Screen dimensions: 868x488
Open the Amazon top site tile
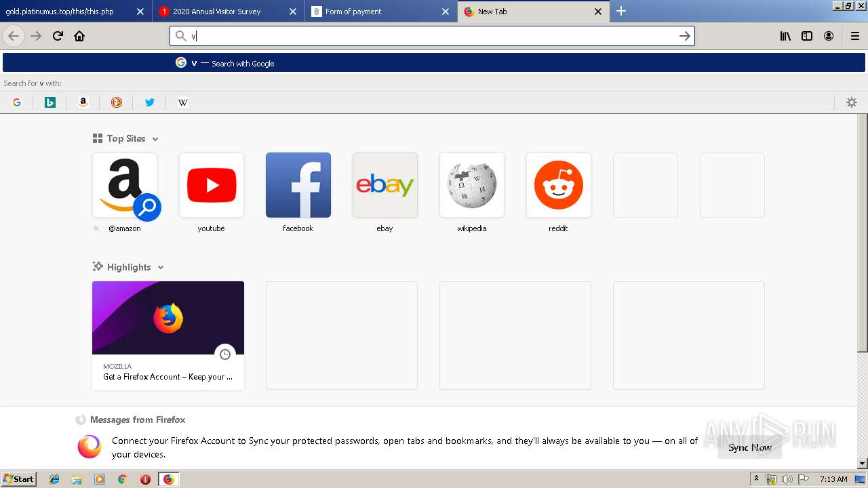(125, 185)
